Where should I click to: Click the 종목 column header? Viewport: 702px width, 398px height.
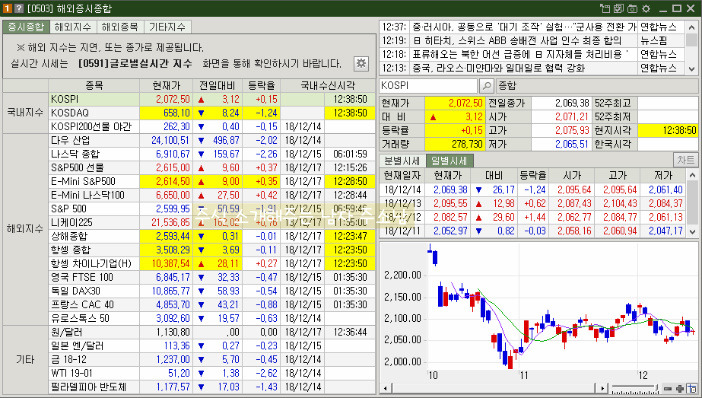[94, 85]
